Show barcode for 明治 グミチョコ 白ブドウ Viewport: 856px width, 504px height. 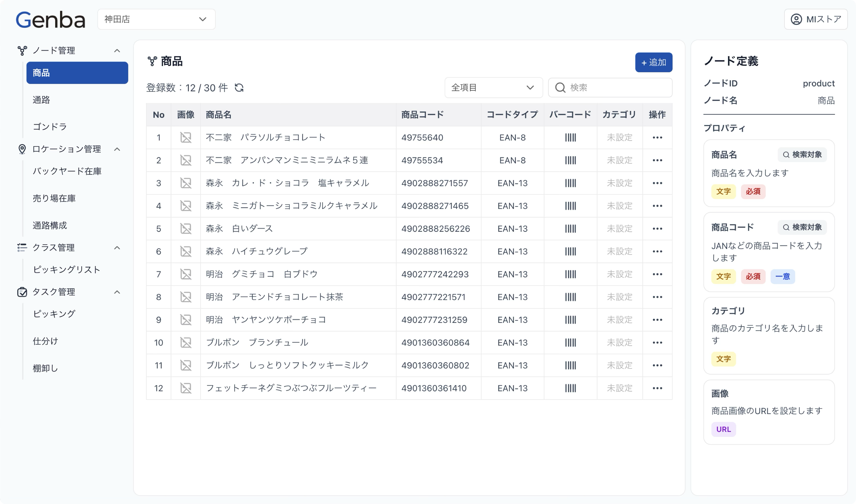tap(570, 274)
